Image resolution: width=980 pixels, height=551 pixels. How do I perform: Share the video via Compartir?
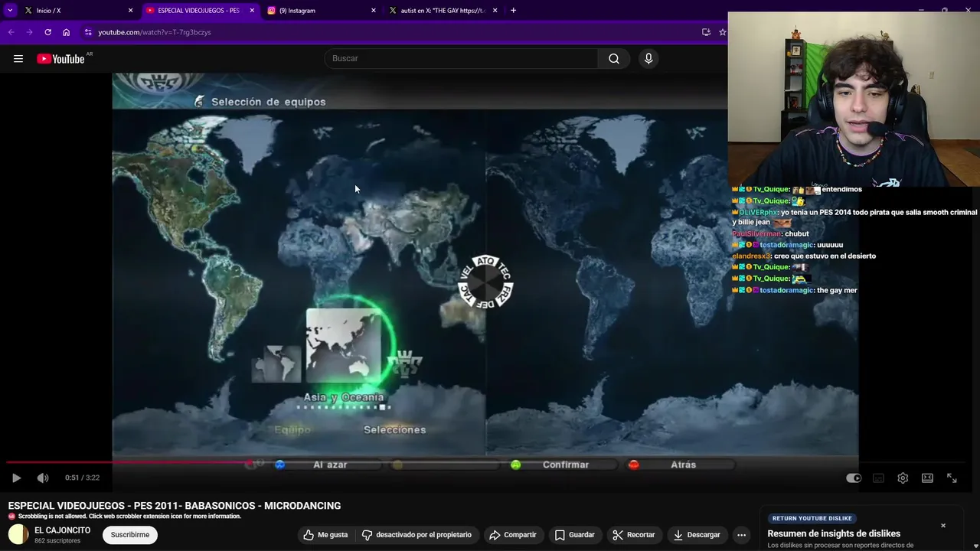[x=512, y=535]
